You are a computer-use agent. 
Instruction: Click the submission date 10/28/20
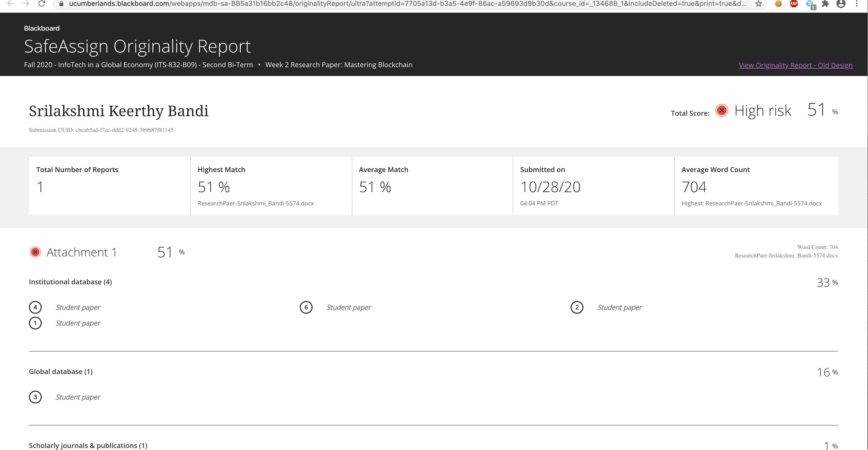[x=550, y=187]
